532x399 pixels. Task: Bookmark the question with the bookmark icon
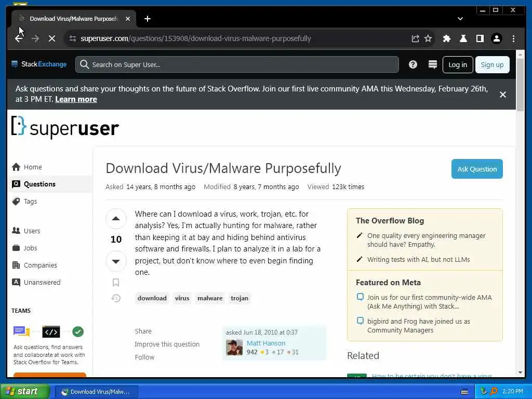pyautogui.click(x=116, y=282)
